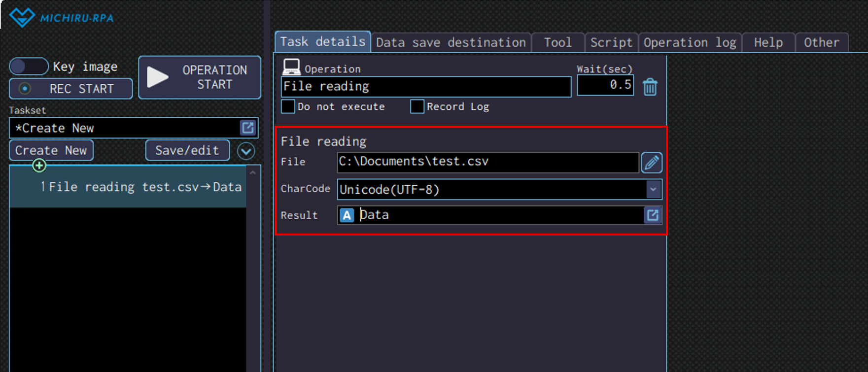Check the Do not execute checkbox
This screenshot has width=868, height=372.
click(288, 106)
